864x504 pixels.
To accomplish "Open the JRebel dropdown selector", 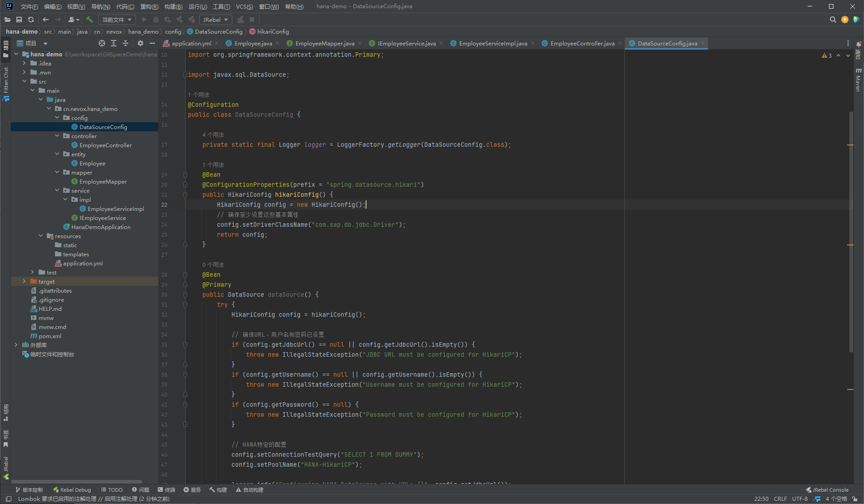I will 216,20.
